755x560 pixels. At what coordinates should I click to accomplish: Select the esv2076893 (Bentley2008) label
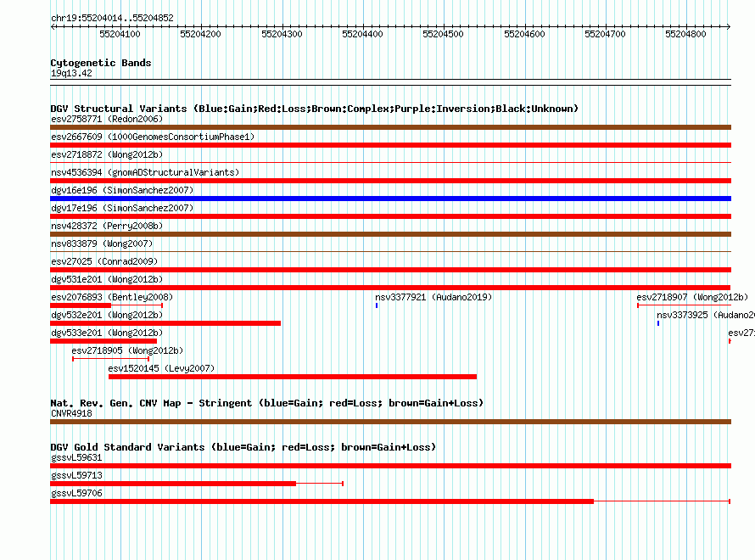pyautogui.click(x=112, y=297)
